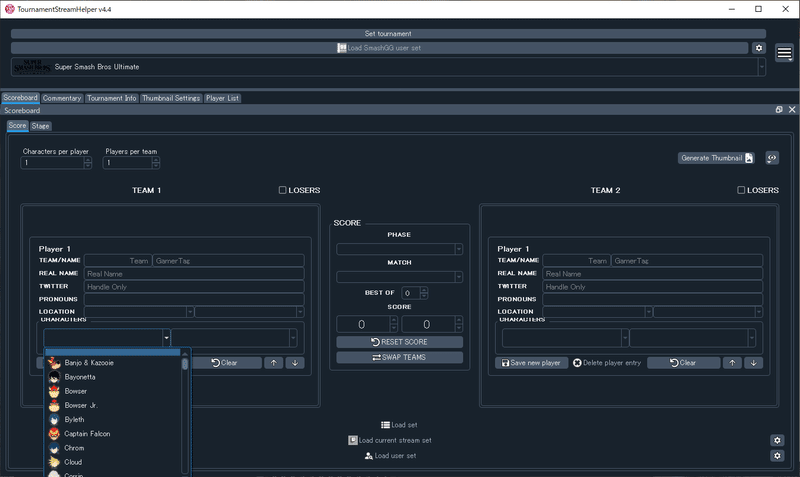
Task: Click the Set tournament button
Action: [388, 34]
